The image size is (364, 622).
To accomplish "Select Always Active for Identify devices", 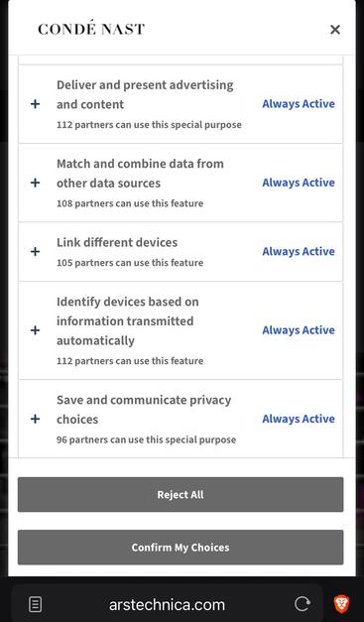I will click(x=299, y=330).
